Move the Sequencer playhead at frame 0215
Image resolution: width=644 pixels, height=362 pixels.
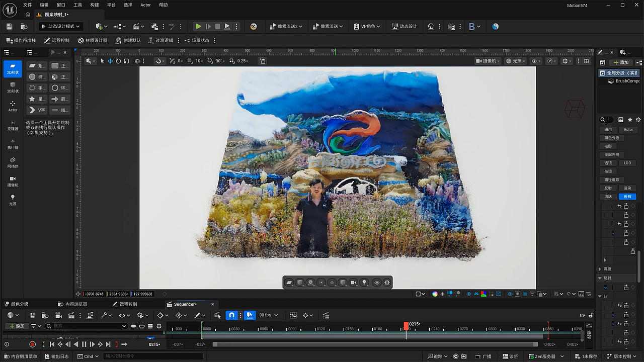[406, 326]
